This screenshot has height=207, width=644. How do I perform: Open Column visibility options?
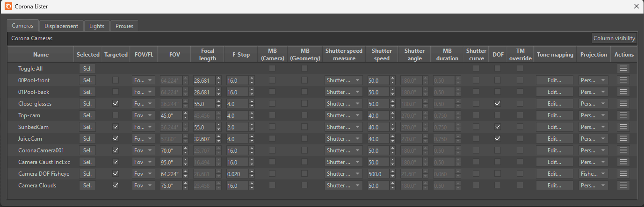[614, 38]
